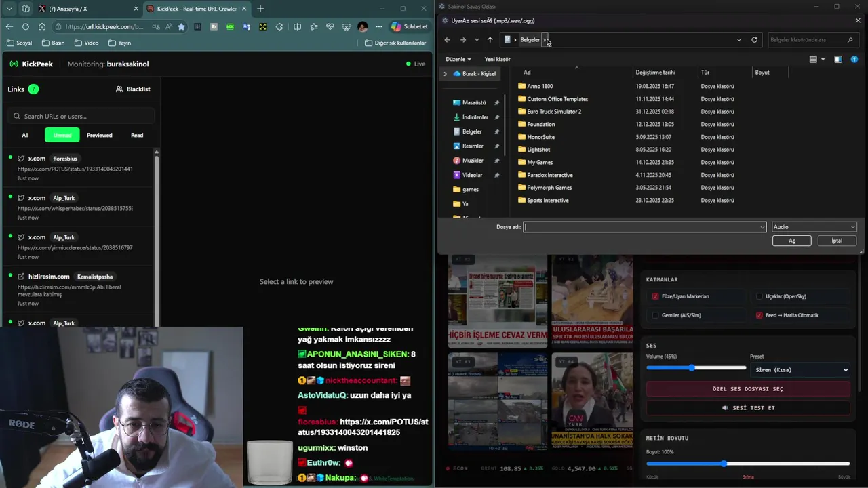Toggle Feed → Harita Otomatik checkbox
The width and height of the screenshot is (868, 488).
tap(759, 315)
